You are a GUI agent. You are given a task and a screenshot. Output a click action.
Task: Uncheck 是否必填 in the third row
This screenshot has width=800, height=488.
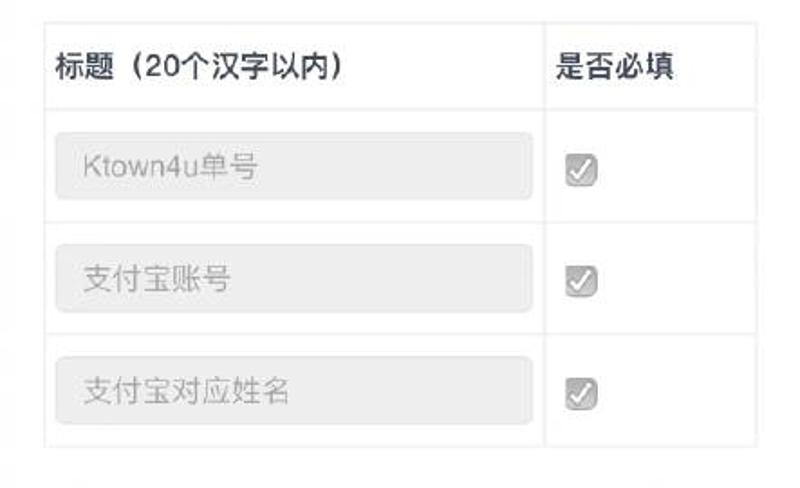click(581, 393)
